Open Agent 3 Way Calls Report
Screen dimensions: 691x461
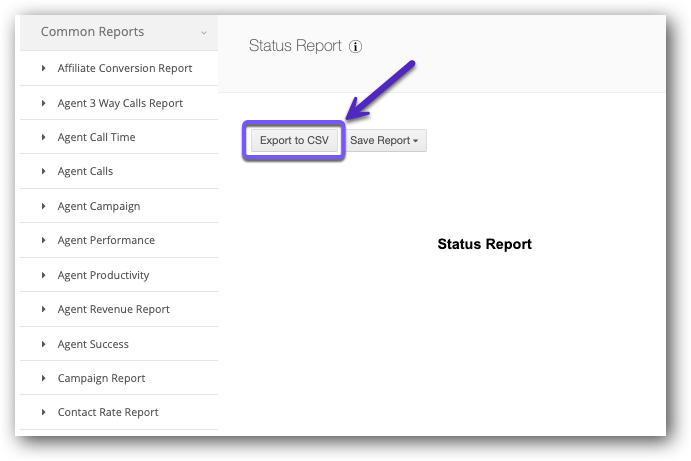click(120, 103)
